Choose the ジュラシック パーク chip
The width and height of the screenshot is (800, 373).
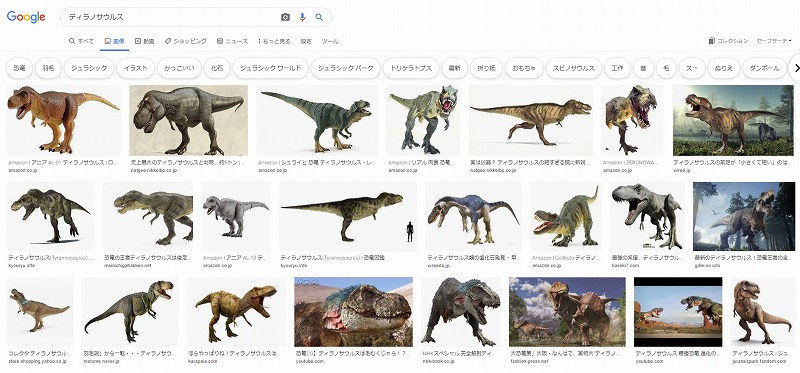345,68
